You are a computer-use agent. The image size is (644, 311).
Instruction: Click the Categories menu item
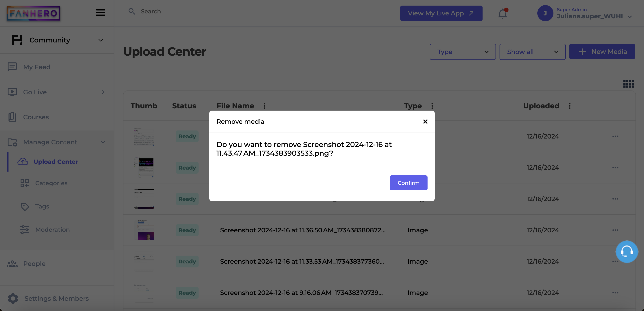pos(51,183)
